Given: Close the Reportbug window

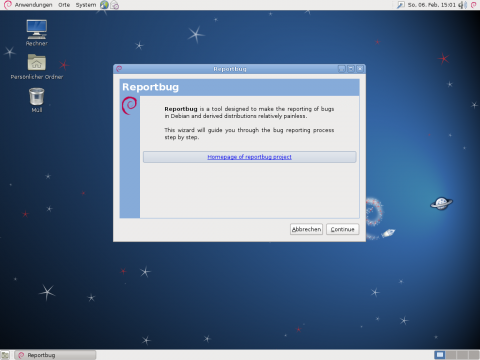Looking at the screenshot, I should pos(360,69).
